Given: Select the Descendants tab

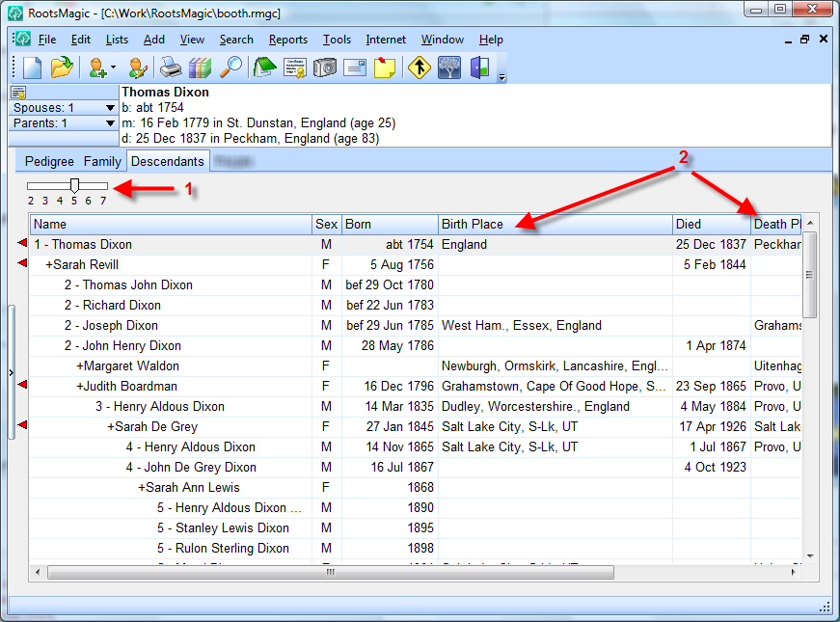Looking at the screenshot, I should coord(168,161).
